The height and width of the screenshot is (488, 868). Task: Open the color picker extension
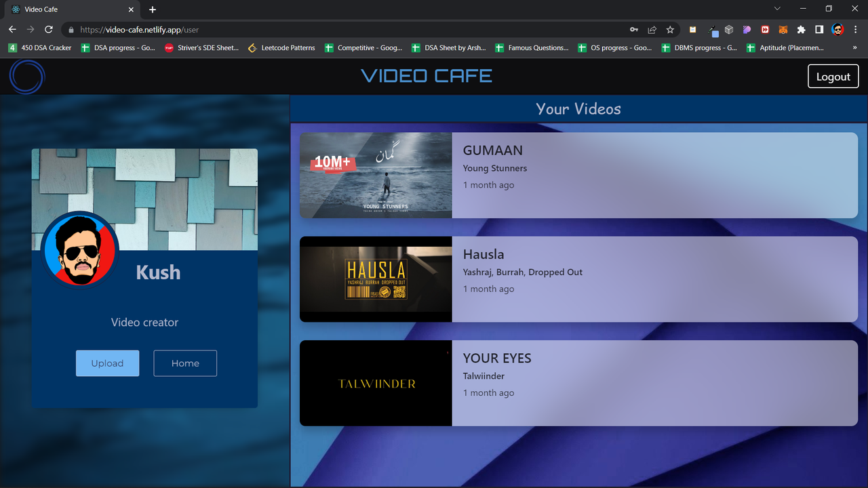712,30
